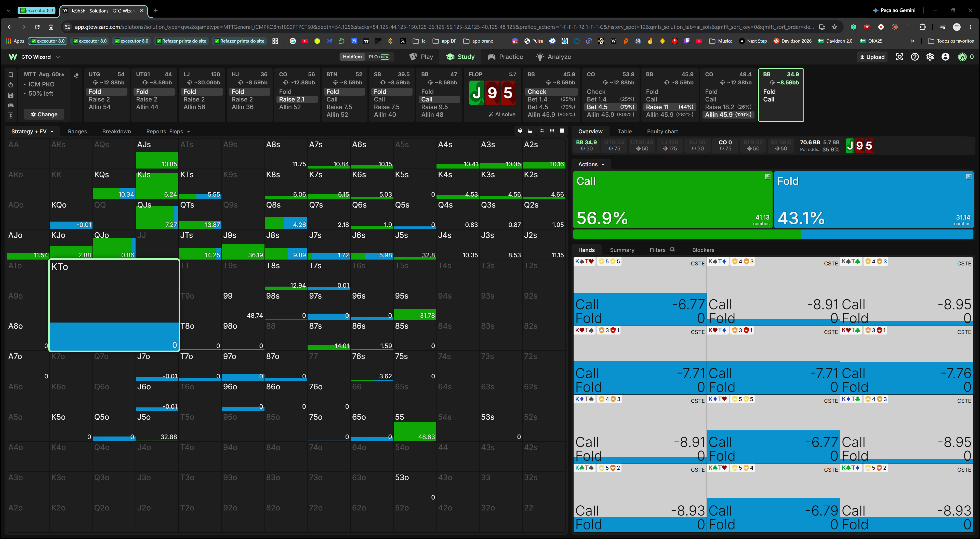This screenshot has height=539, width=980.
Task: Switch to the Blockers tab
Action: coord(703,250)
